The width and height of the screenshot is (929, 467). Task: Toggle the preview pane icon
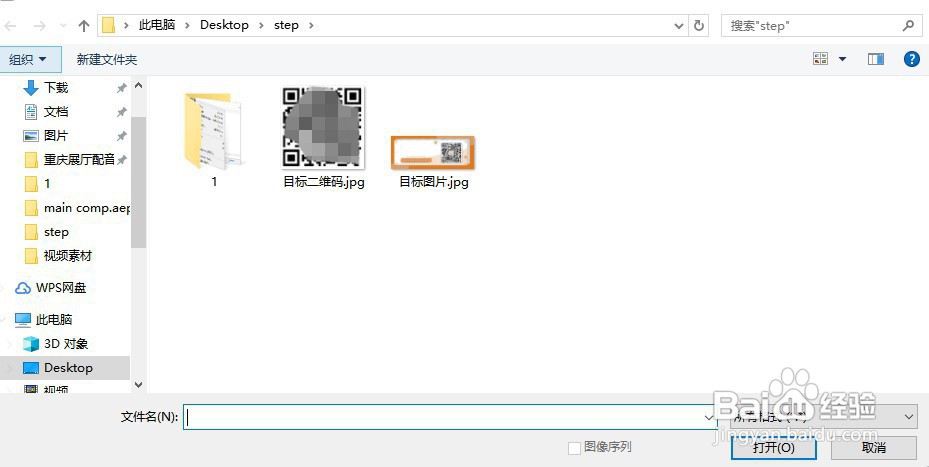point(876,59)
